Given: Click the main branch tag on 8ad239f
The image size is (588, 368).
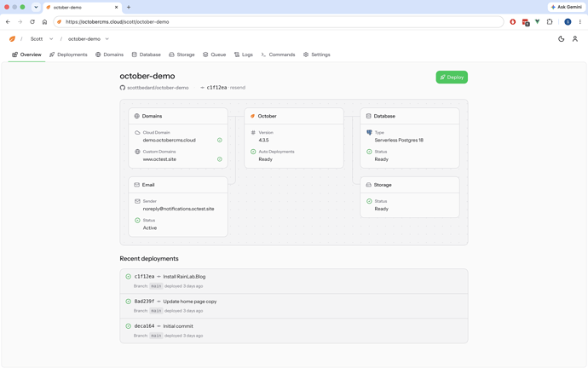Looking at the screenshot, I should [x=156, y=311].
